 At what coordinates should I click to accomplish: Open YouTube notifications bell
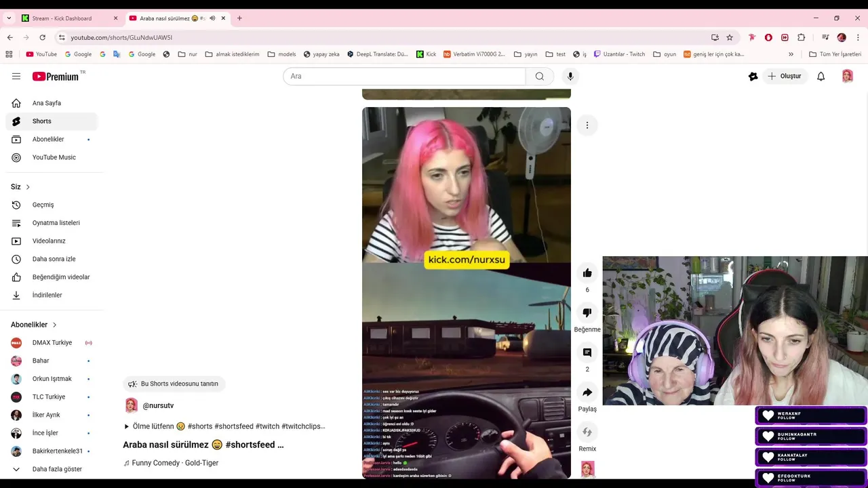821,77
